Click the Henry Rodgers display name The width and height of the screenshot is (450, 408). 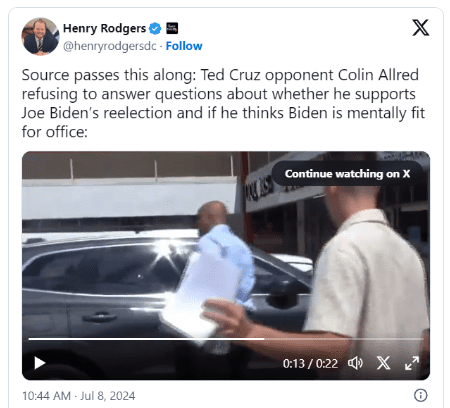(x=104, y=28)
